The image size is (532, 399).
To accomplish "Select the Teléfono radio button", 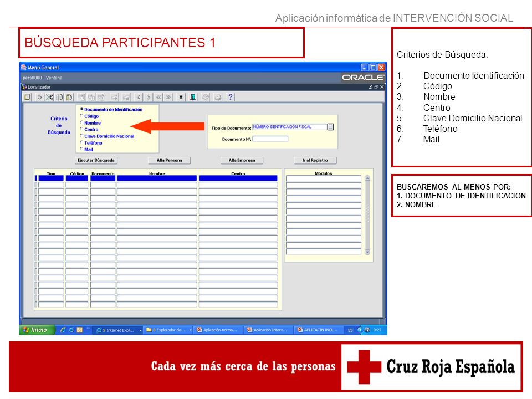I will point(81,142).
